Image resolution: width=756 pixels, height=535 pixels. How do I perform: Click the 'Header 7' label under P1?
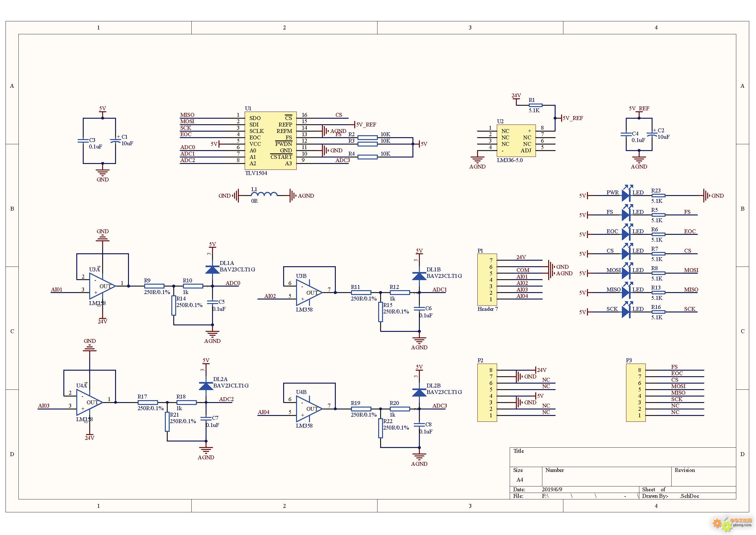[x=488, y=309]
